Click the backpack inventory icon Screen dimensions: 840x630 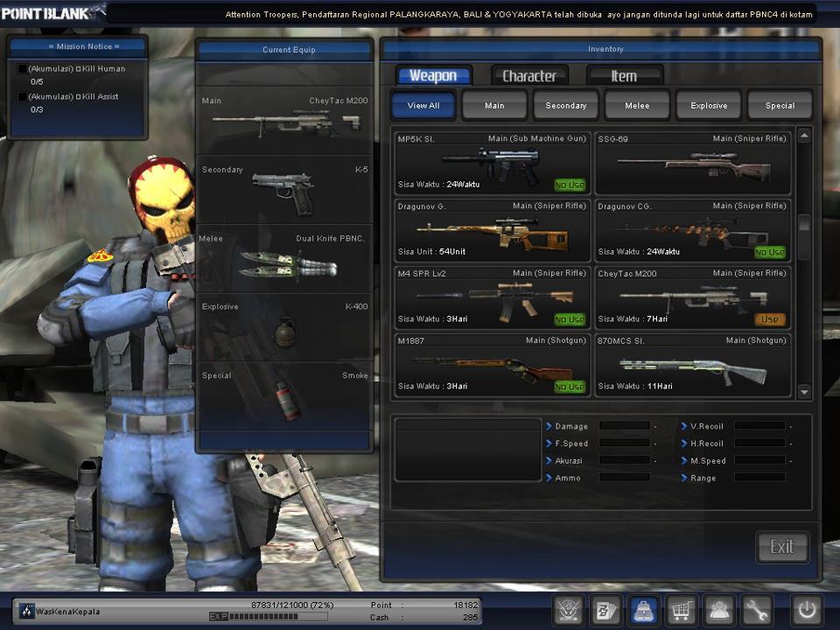(x=643, y=610)
